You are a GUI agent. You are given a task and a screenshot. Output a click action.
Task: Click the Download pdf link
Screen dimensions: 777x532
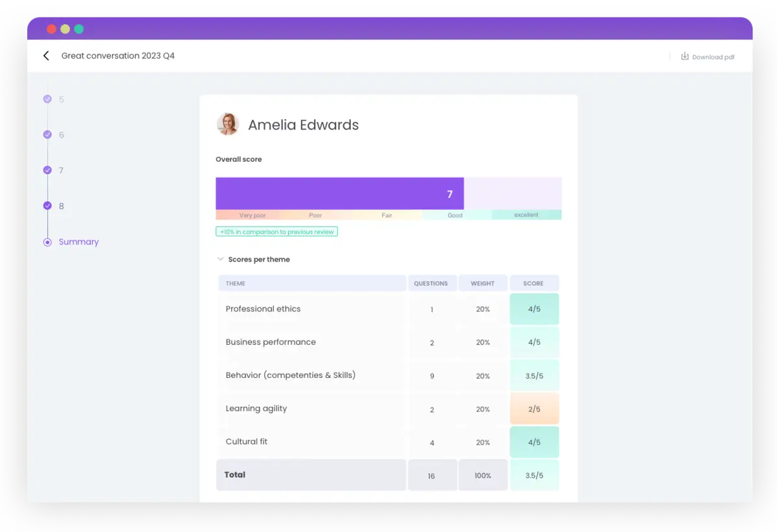tap(712, 56)
